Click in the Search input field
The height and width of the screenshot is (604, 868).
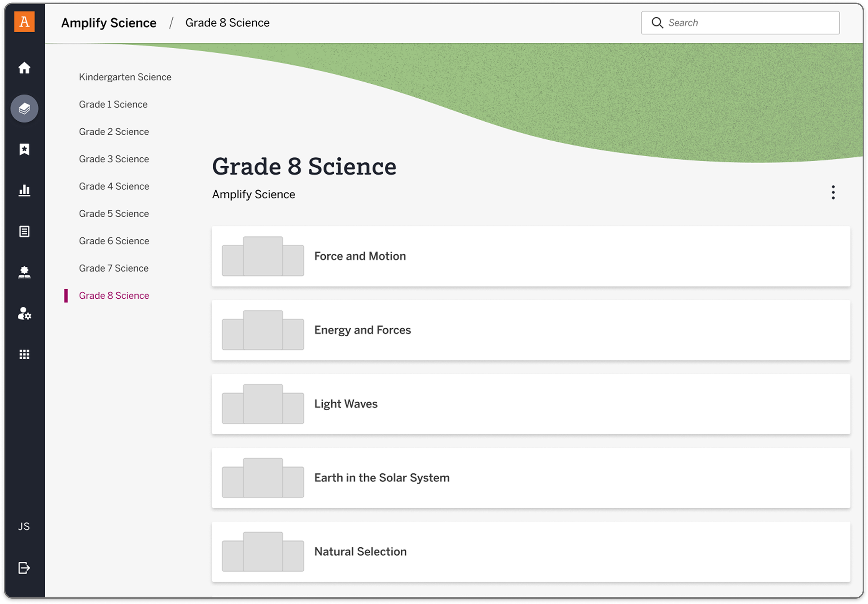click(x=740, y=23)
